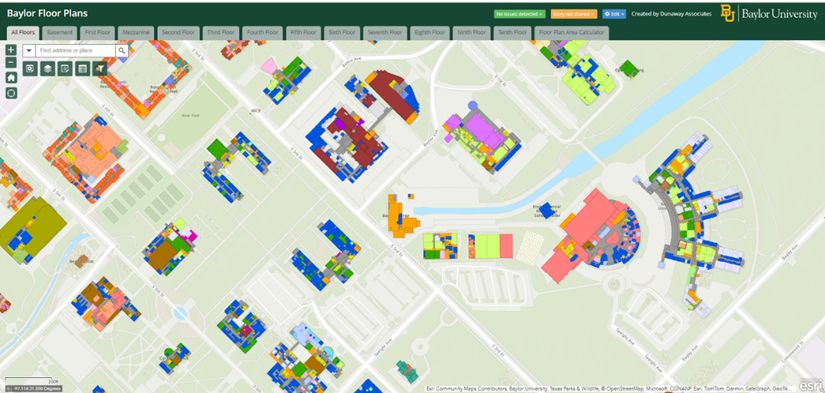825x393 pixels.
Task: Click the Baylor Floor Plans title
Action: point(47,14)
